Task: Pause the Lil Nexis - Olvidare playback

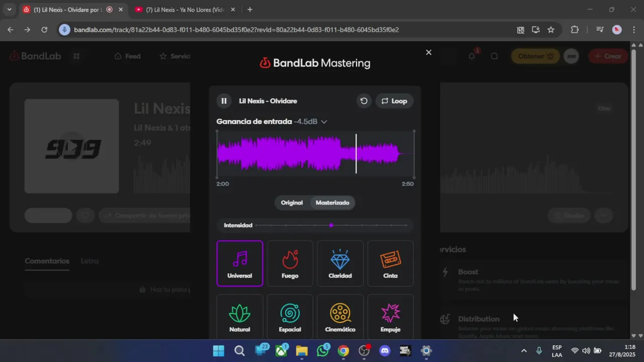Action: tap(224, 101)
